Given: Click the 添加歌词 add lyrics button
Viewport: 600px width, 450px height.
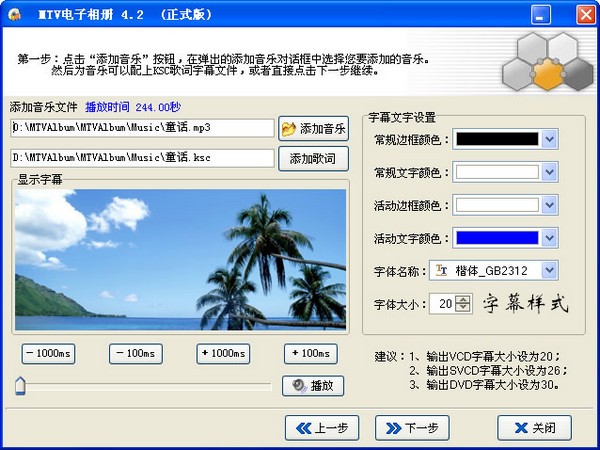Looking at the screenshot, I should [313, 158].
